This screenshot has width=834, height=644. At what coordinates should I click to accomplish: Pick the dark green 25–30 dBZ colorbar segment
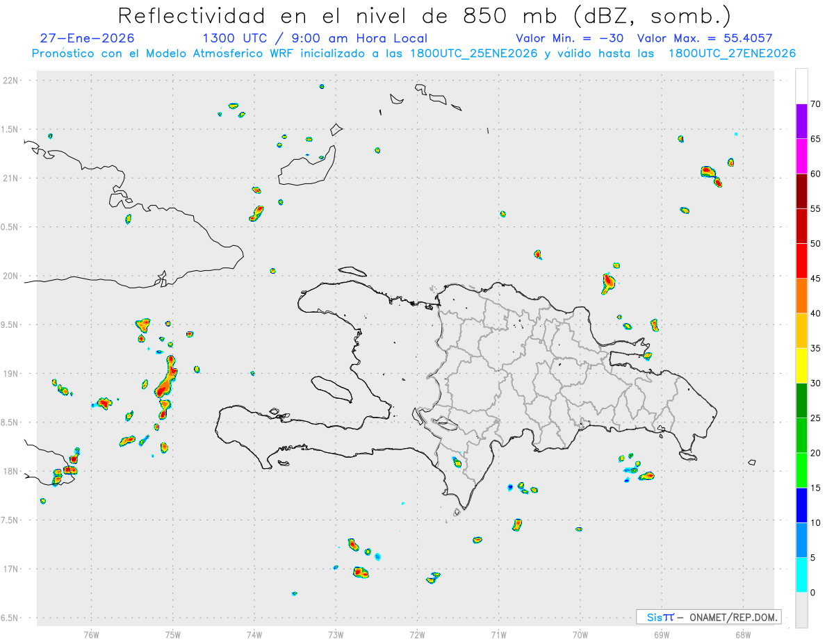click(801, 401)
